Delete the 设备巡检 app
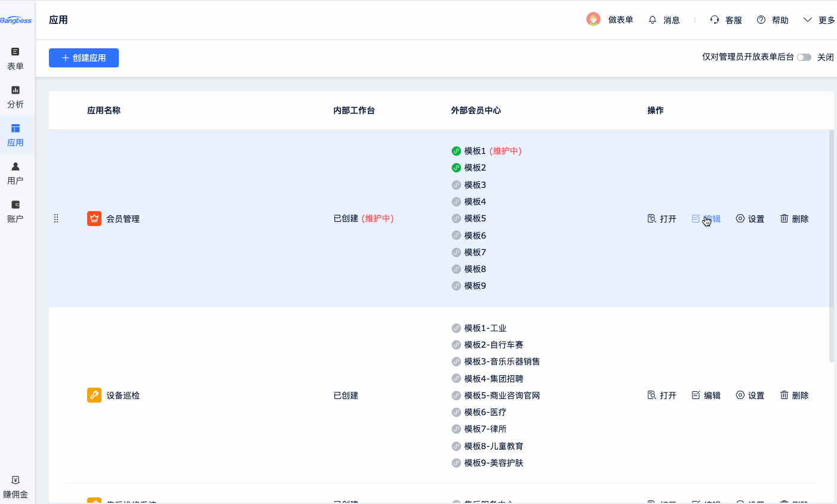 tap(794, 395)
